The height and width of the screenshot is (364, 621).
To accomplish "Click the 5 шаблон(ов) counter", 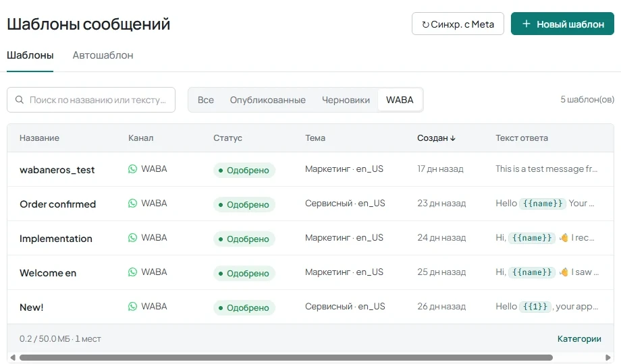I will click(x=587, y=99).
